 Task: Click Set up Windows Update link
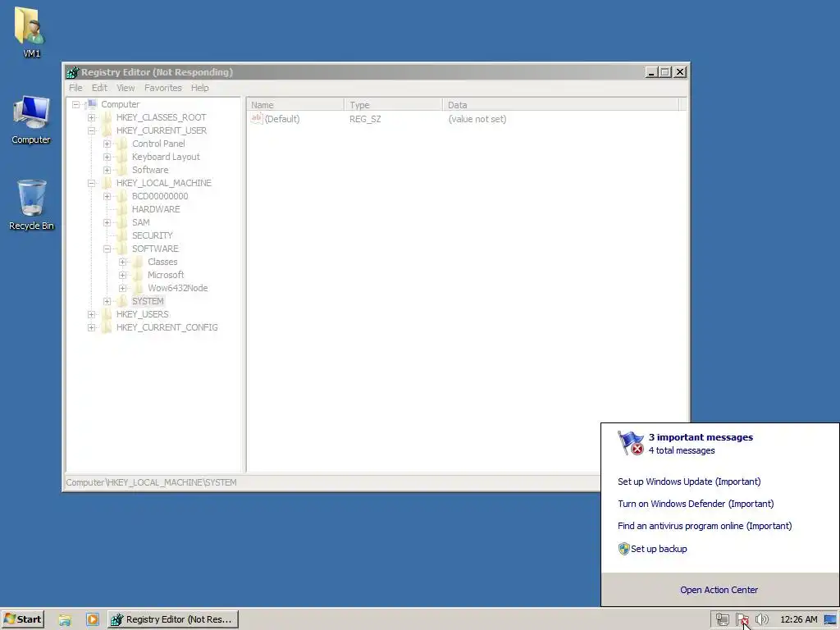[x=689, y=482]
